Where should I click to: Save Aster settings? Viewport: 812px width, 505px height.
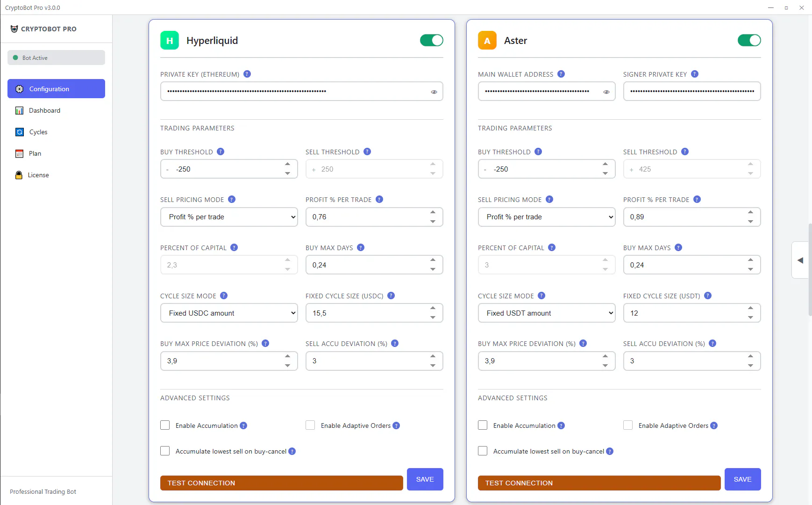coord(743,479)
